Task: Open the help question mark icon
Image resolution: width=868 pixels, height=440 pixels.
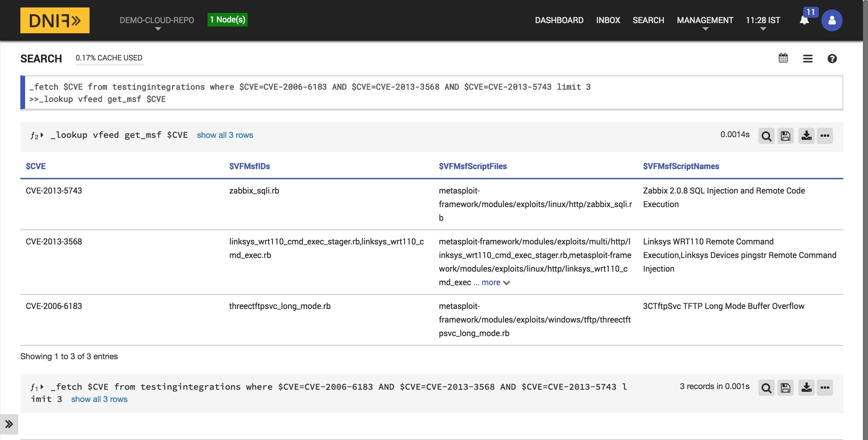Action: 832,58
